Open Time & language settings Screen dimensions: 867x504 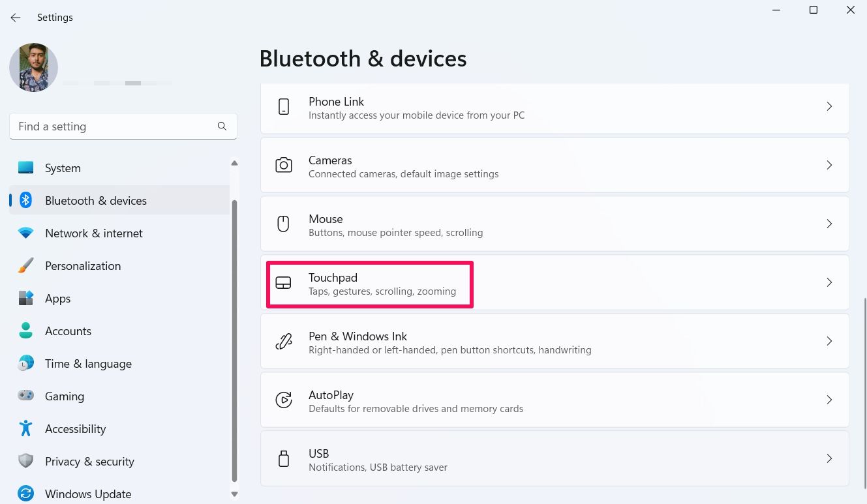pyautogui.click(x=88, y=363)
